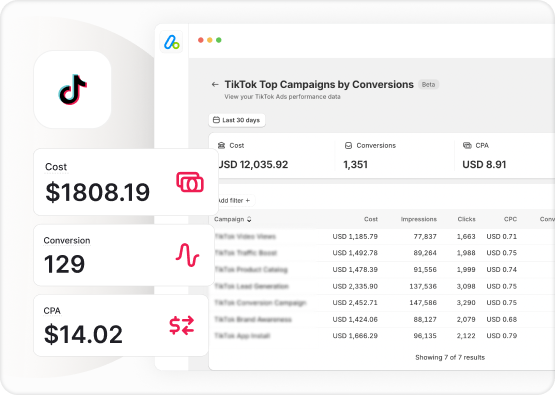Click cost cell USD 1,478.39

coord(355,269)
